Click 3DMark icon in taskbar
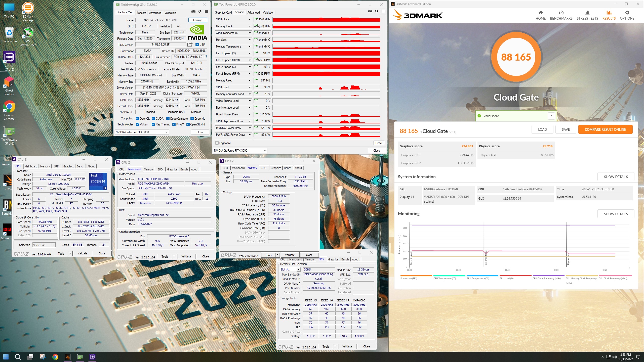The height and width of the screenshot is (362, 644). click(x=68, y=357)
